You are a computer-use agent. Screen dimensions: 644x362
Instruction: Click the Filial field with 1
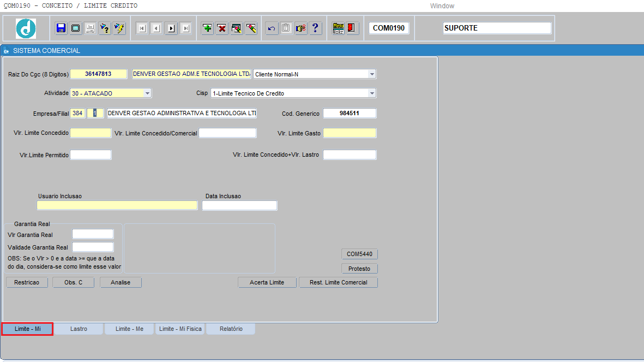coord(95,113)
